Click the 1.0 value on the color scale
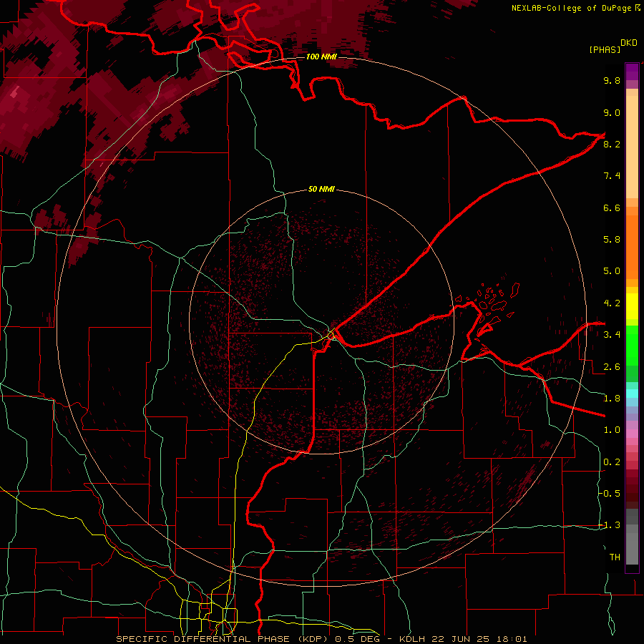The image size is (644, 644). 612,430
